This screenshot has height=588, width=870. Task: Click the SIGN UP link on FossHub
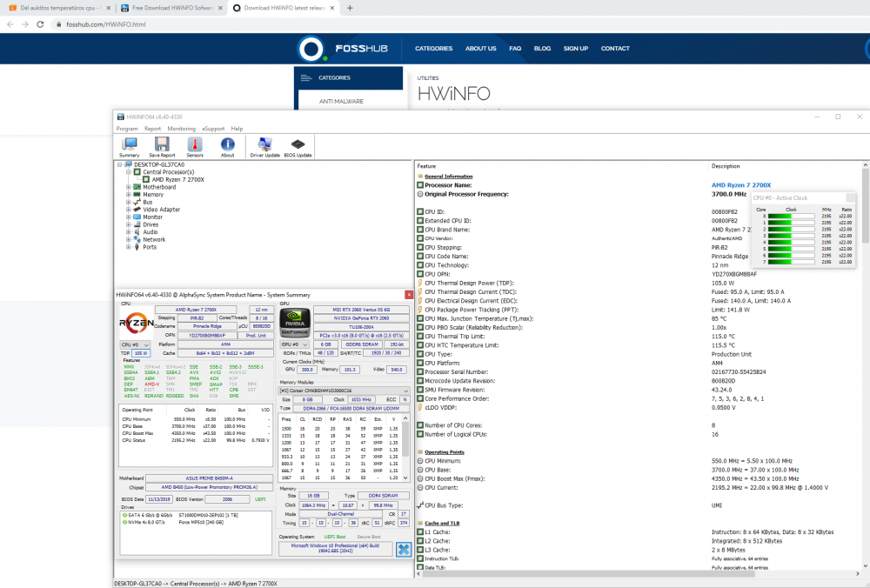tap(575, 49)
